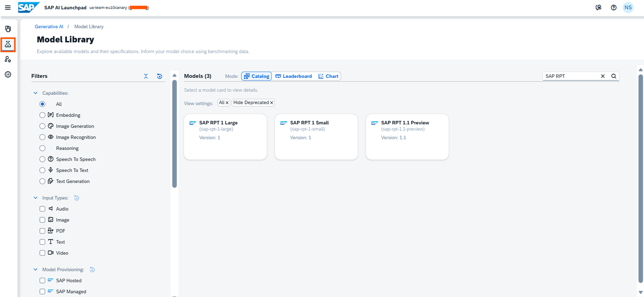Click the Models (3) heading text
Screen dimensions: 644x297
(198, 76)
